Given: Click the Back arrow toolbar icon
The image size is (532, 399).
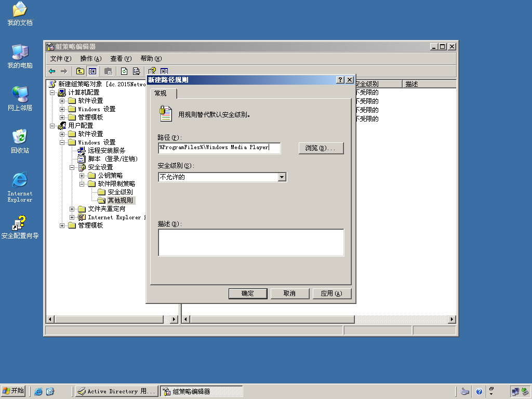Looking at the screenshot, I should click(52, 71).
